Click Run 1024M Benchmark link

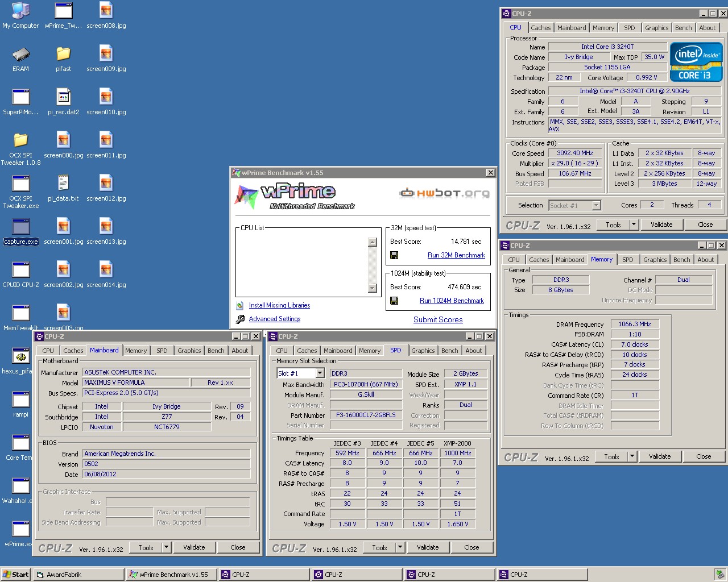coord(452,301)
